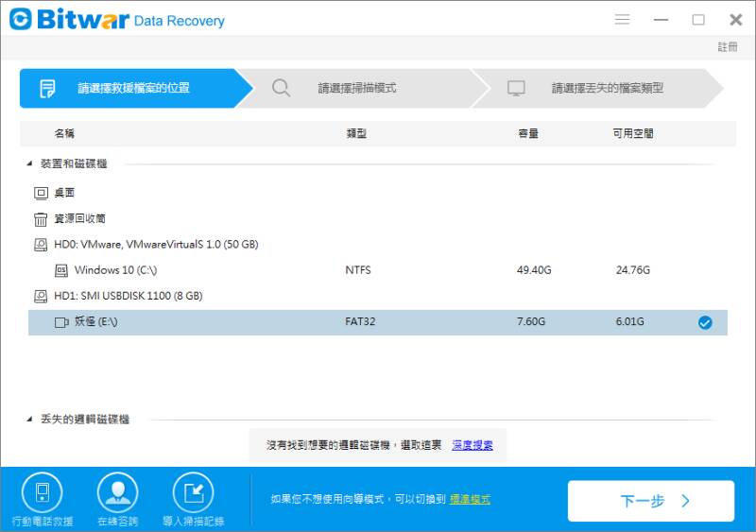Select step 請選擇救援檔案的位置
756x532 pixels.
tap(135, 88)
